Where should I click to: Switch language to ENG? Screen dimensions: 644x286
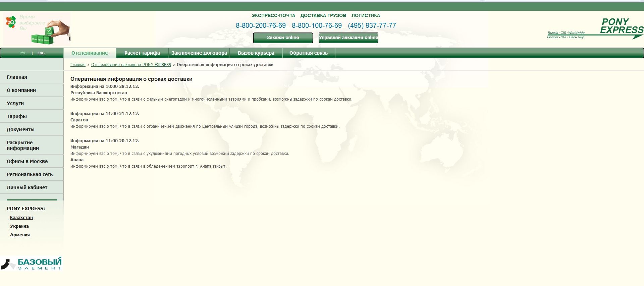pyautogui.click(x=41, y=53)
